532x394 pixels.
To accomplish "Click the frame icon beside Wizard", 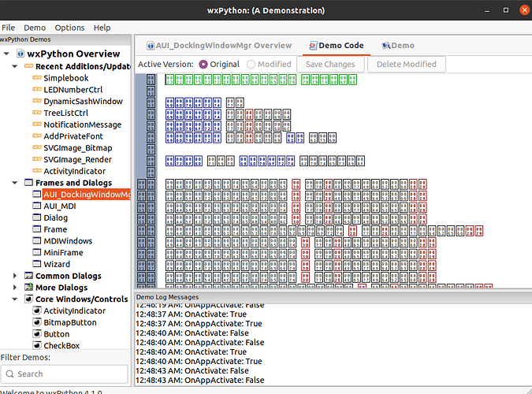I will pos(36,264).
